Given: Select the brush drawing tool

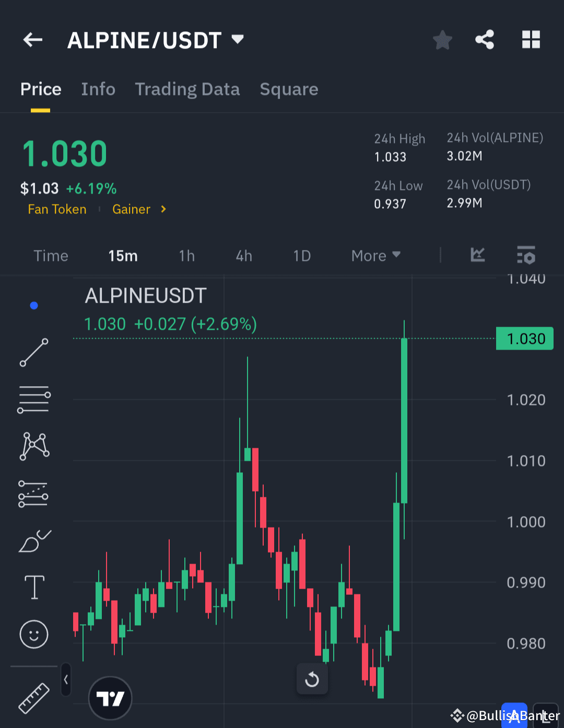Looking at the screenshot, I should (x=33, y=541).
